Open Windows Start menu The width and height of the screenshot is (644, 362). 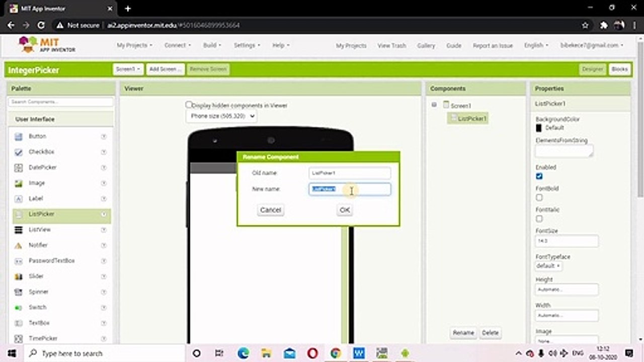(x=12, y=353)
